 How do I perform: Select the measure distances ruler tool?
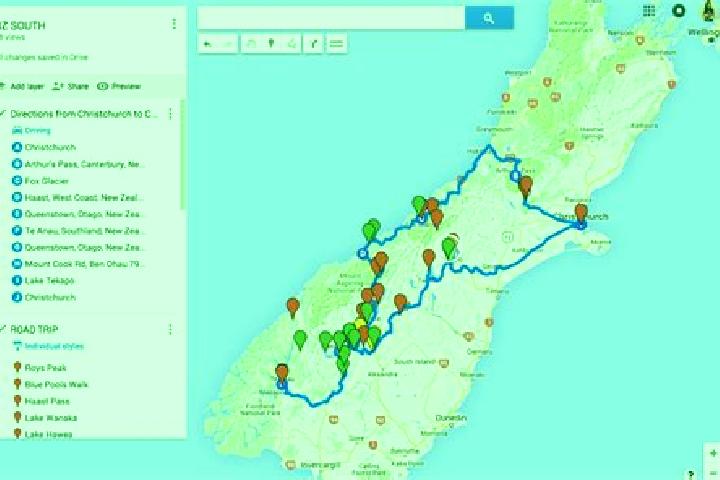(337, 44)
